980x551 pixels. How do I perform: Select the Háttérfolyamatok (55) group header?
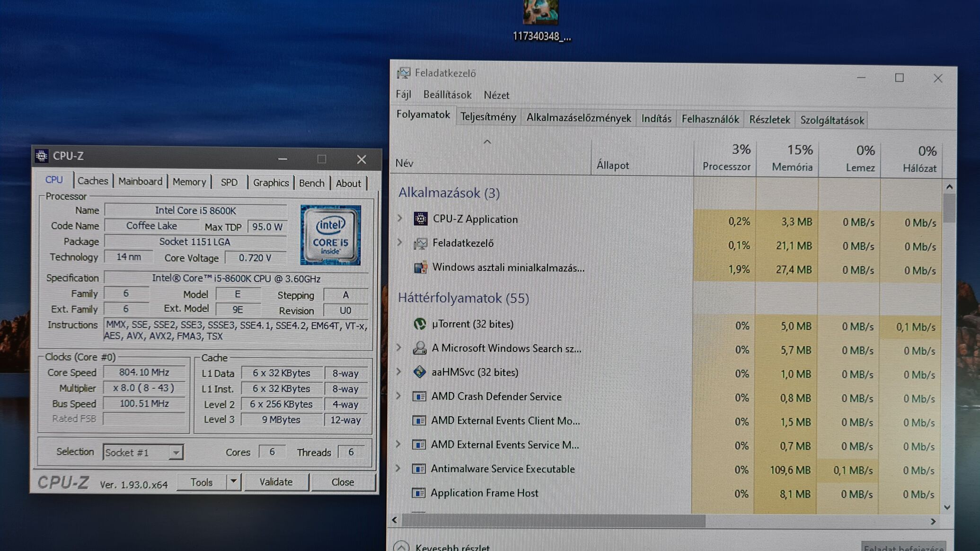463,298
